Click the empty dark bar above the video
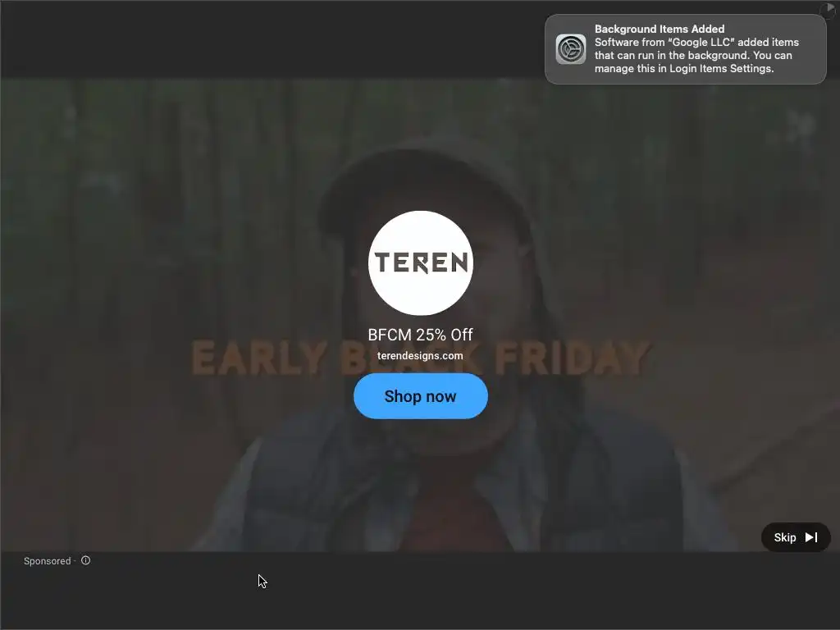The width and height of the screenshot is (840, 630). (x=268, y=39)
